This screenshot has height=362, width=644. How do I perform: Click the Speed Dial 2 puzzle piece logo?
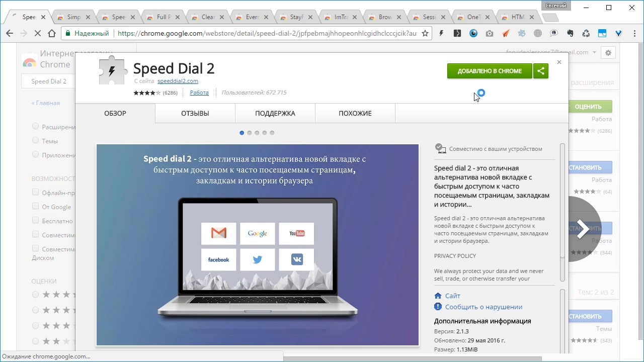tap(113, 70)
